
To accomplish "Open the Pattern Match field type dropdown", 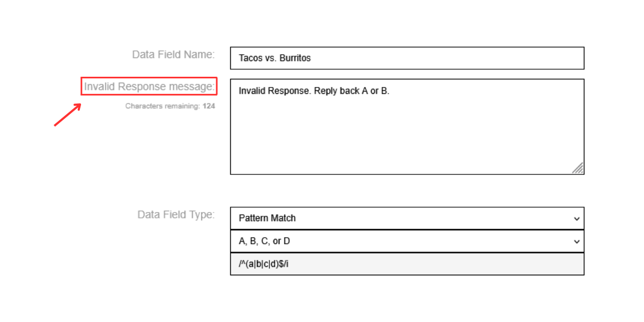I will (407, 218).
